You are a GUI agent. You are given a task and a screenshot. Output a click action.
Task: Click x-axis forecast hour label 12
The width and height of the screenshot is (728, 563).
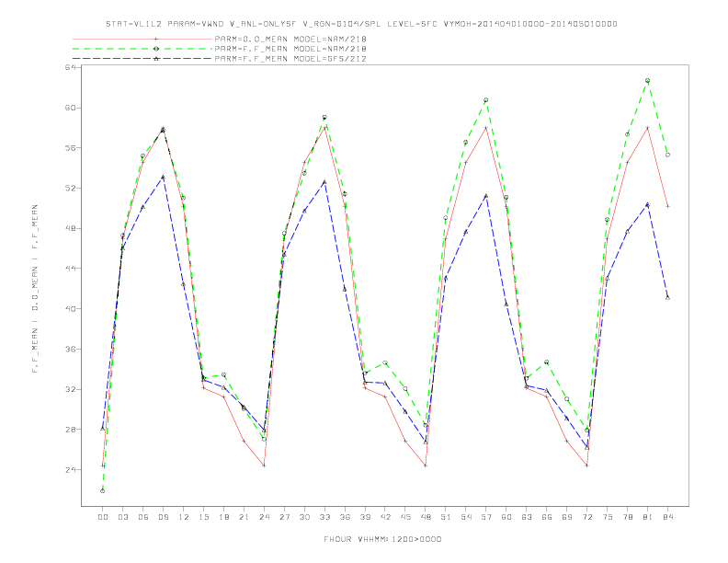[184, 517]
